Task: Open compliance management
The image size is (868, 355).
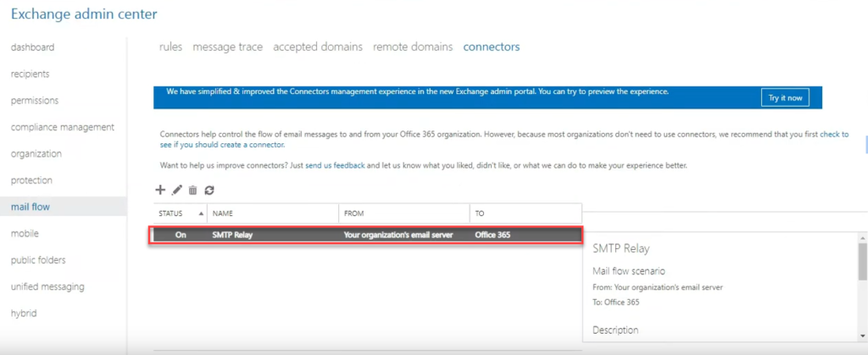Action: (63, 126)
